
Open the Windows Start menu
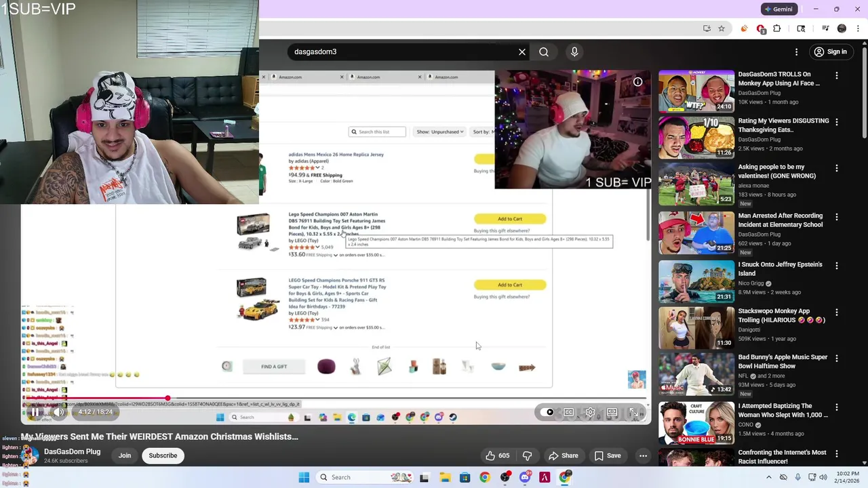pyautogui.click(x=304, y=477)
